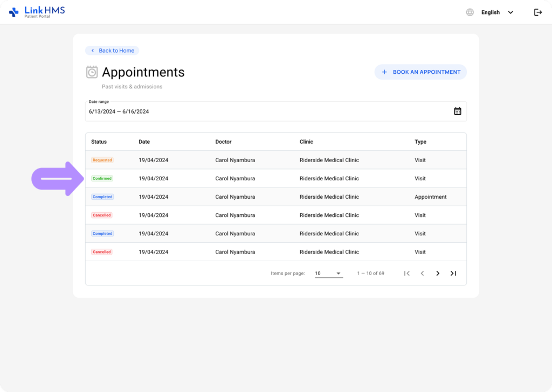Image resolution: width=552 pixels, height=392 pixels.
Task: Select the Confirmed status badge
Action: point(102,179)
